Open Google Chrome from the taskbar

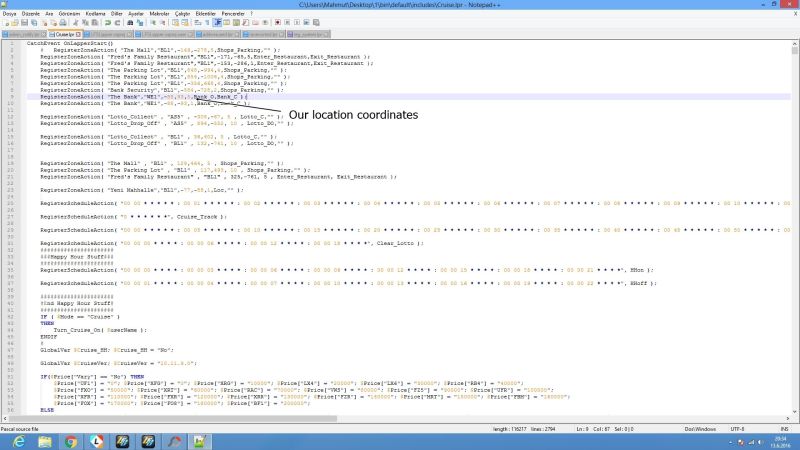click(x=71, y=441)
